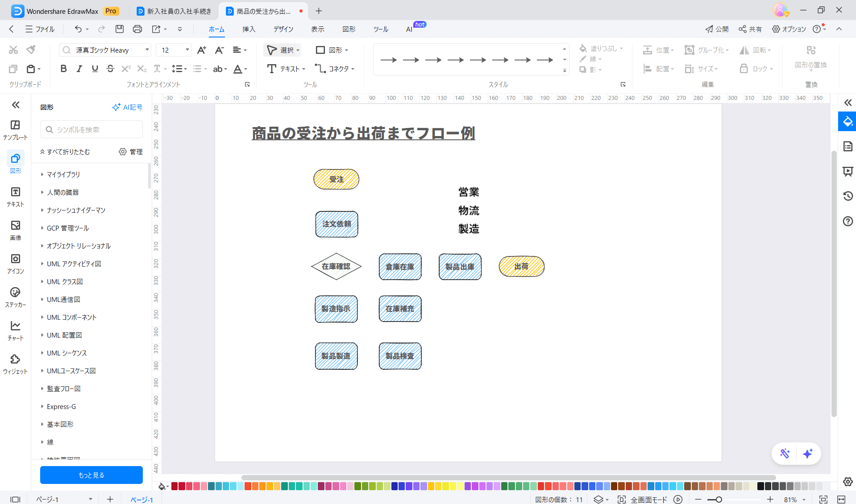
Task: Click the Undo arrow icon
Action: coord(78,29)
